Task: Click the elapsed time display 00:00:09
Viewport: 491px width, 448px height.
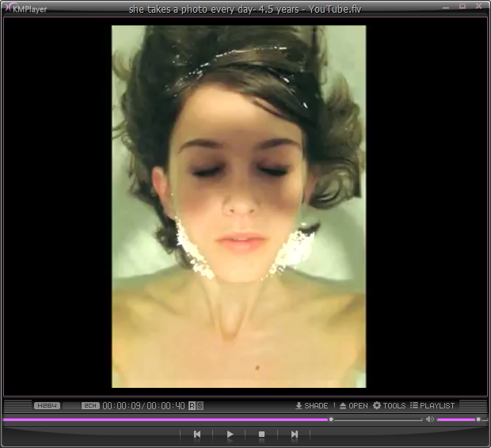Action: tap(121, 406)
